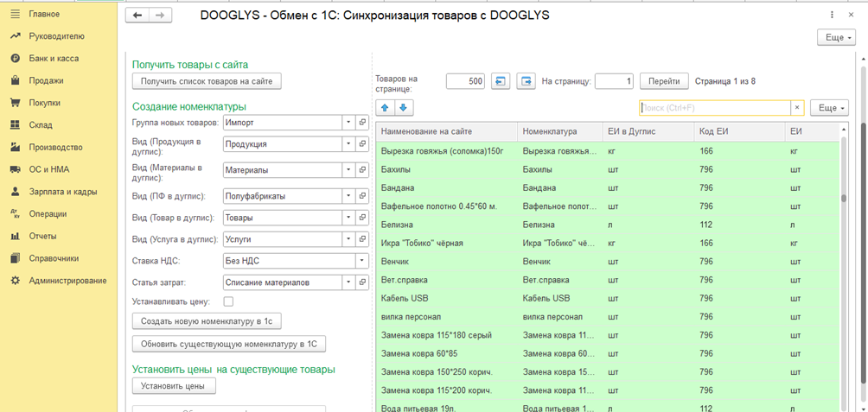The height and width of the screenshot is (412, 868).
Task: Expand Вид (Услуга в дуглис) dropdown
Action: coord(348,239)
